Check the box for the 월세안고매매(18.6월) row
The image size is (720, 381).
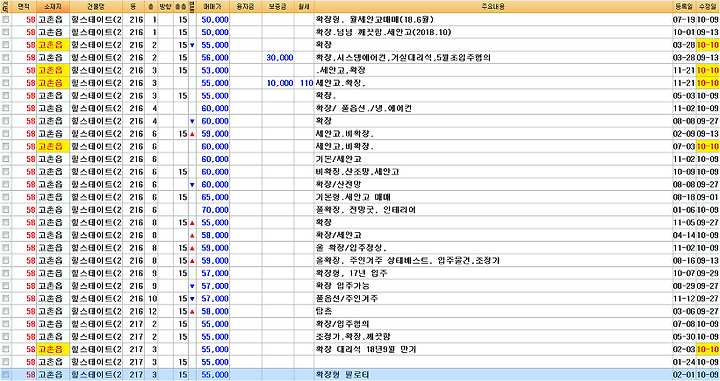click(6, 20)
